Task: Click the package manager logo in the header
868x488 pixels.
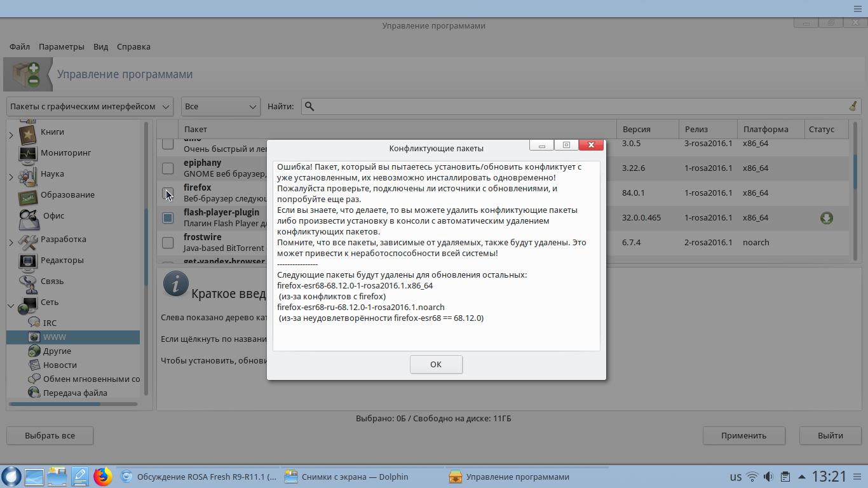Action: 28,74
